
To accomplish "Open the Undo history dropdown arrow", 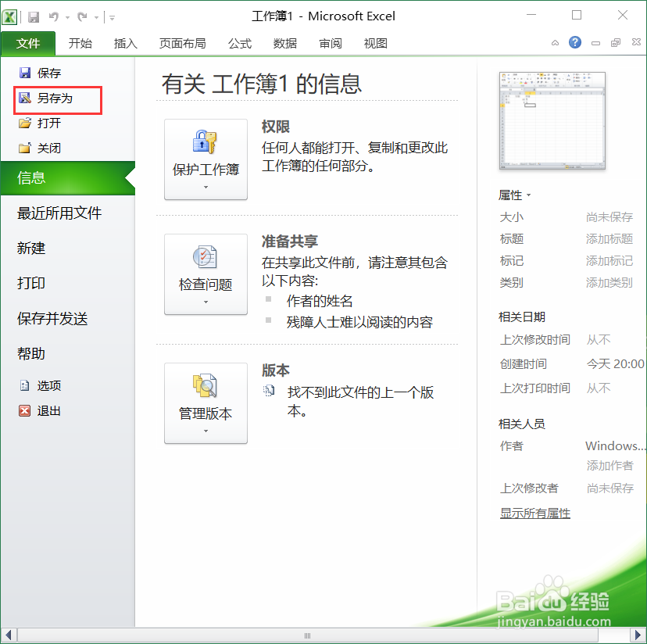I will click(x=67, y=18).
